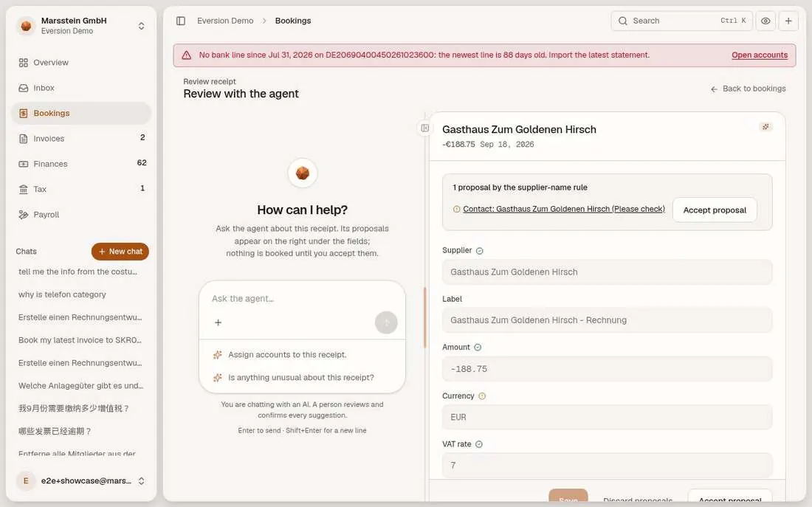Click the Currency info icon
Viewport: 812px width, 507px height.
pos(482,396)
